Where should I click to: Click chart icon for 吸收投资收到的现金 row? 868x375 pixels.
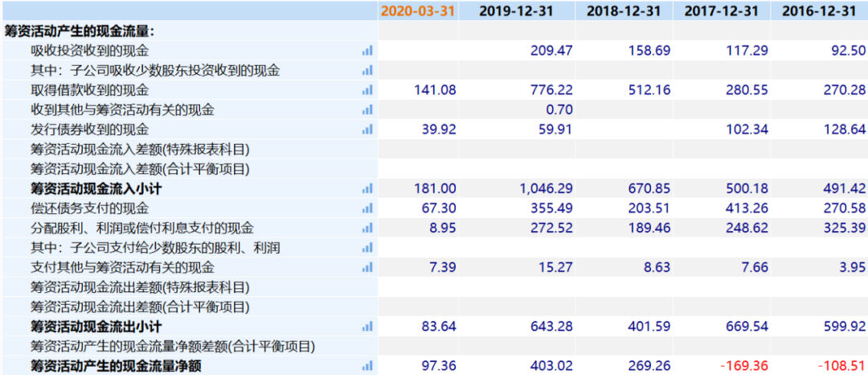367,51
